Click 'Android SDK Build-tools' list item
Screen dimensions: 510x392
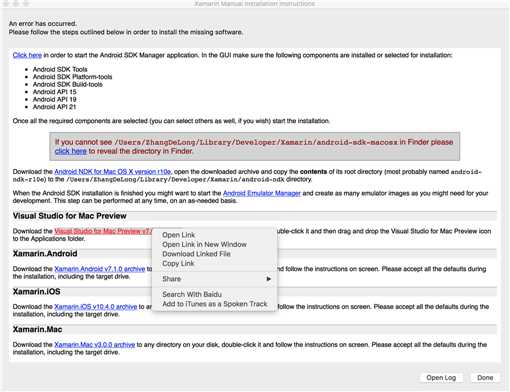tap(68, 84)
